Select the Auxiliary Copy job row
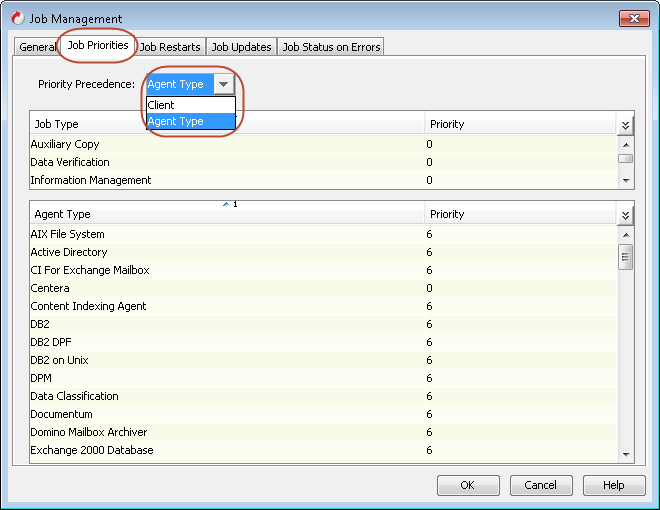Viewport: 660px width, 510px height. [x=65, y=144]
